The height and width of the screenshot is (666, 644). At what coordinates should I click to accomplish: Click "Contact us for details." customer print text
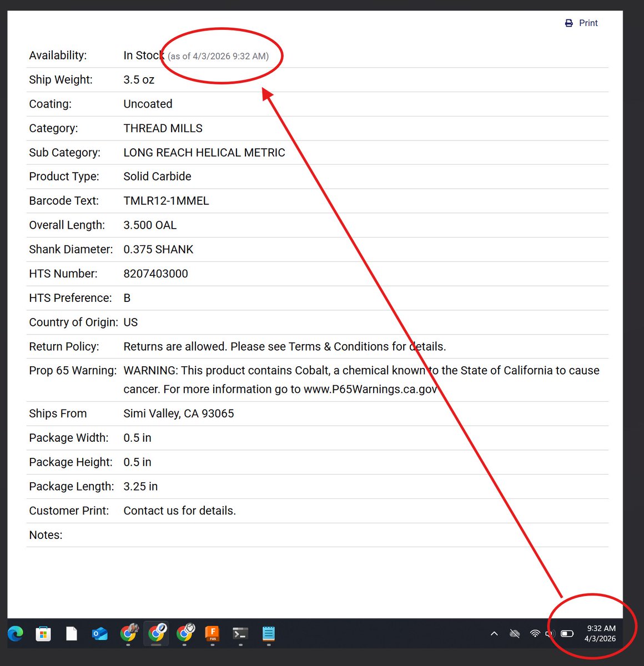point(180,511)
